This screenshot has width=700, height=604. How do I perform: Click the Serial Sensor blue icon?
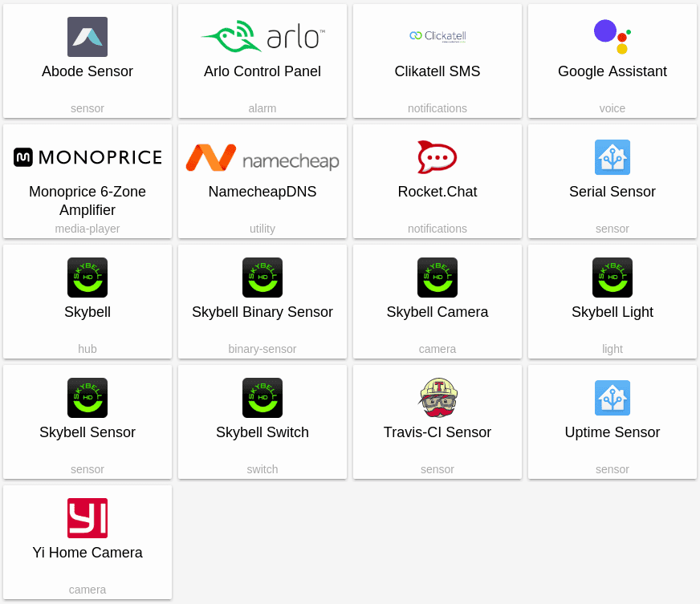612,157
